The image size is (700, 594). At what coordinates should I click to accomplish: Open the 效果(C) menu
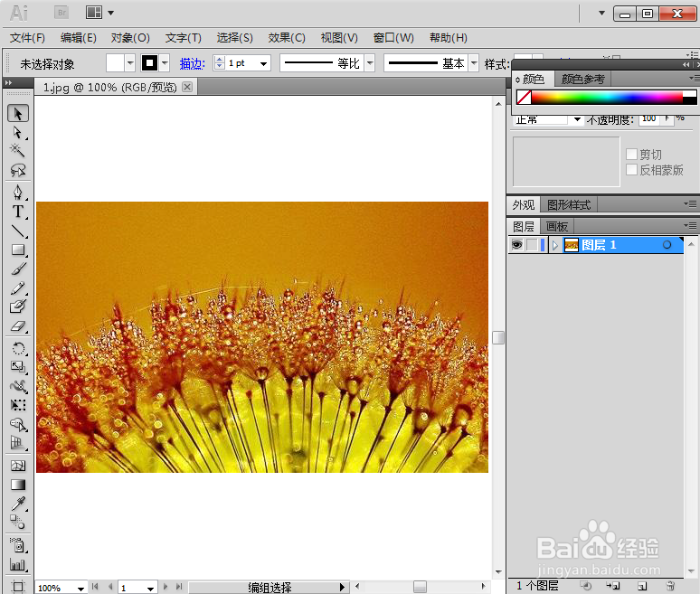[287, 37]
